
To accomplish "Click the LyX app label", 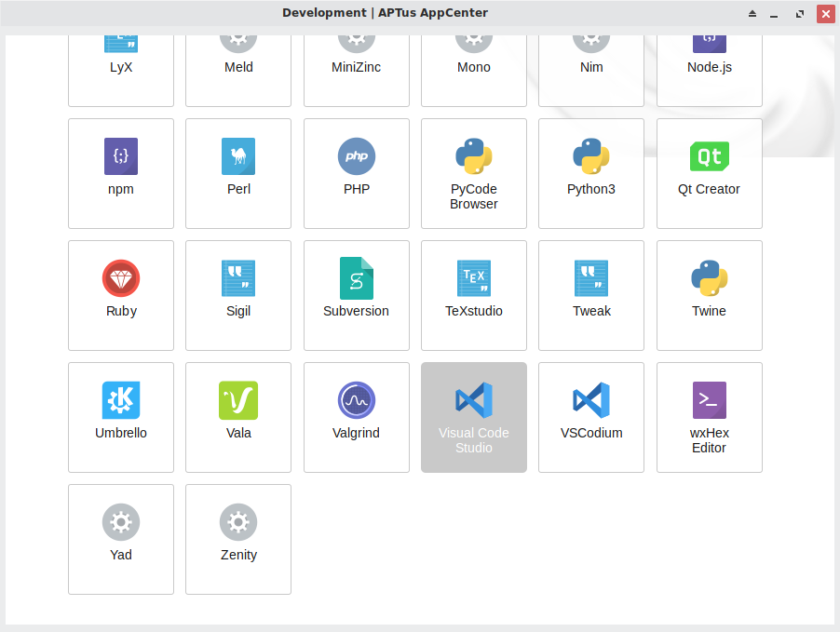I will (x=121, y=67).
